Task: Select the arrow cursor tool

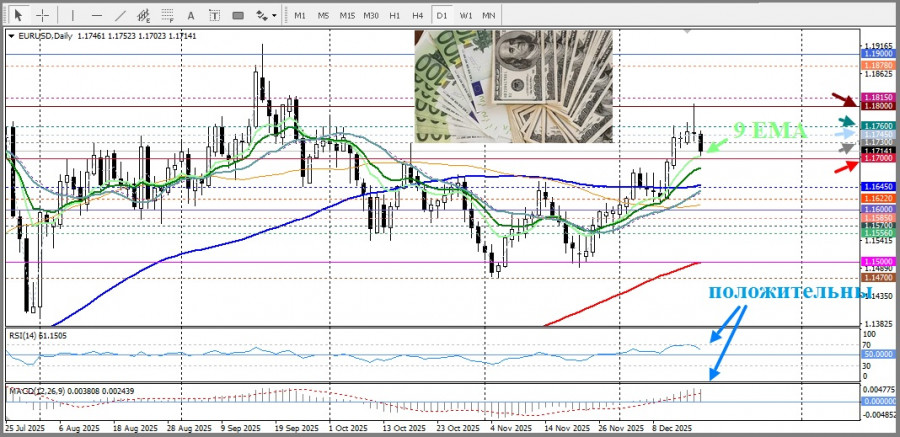Action: 18,15
